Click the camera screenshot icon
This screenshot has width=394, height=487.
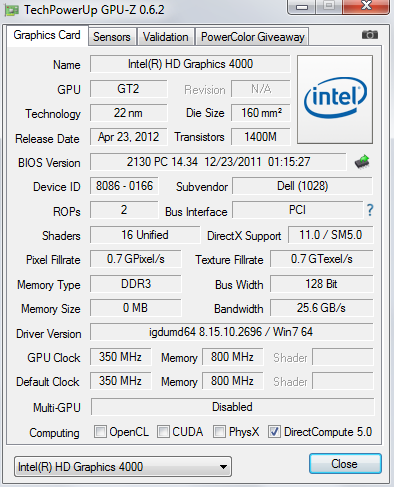(x=370, y=35)
